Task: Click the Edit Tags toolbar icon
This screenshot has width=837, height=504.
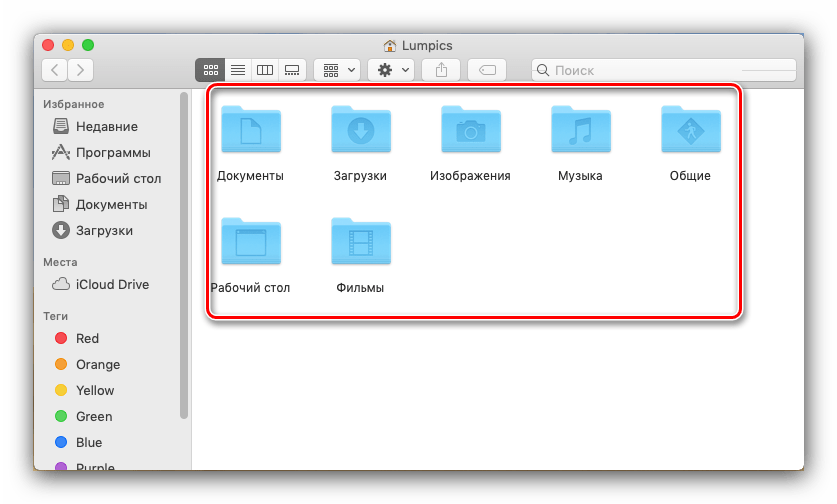Action: (487, 70)
